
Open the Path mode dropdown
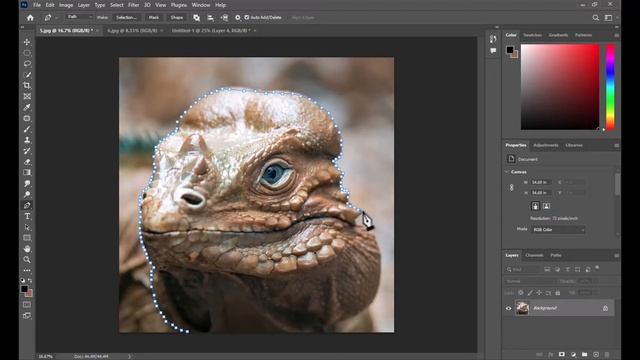click(79, 17)
